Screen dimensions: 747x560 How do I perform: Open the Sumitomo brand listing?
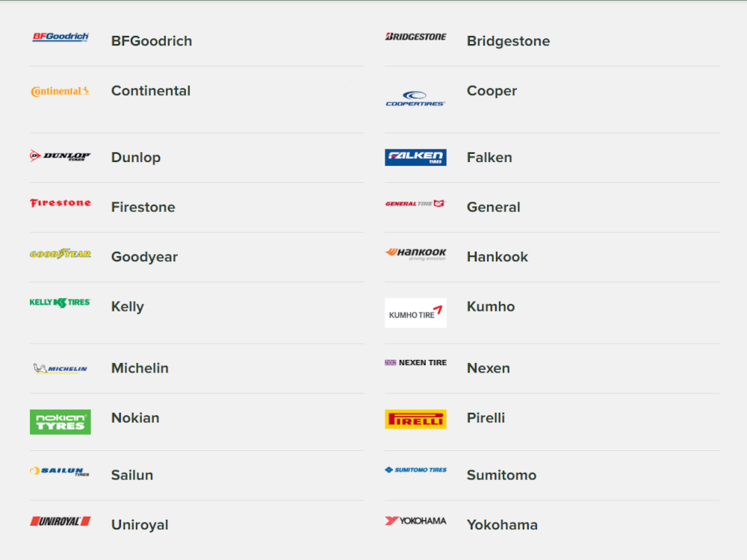[501, 475]
